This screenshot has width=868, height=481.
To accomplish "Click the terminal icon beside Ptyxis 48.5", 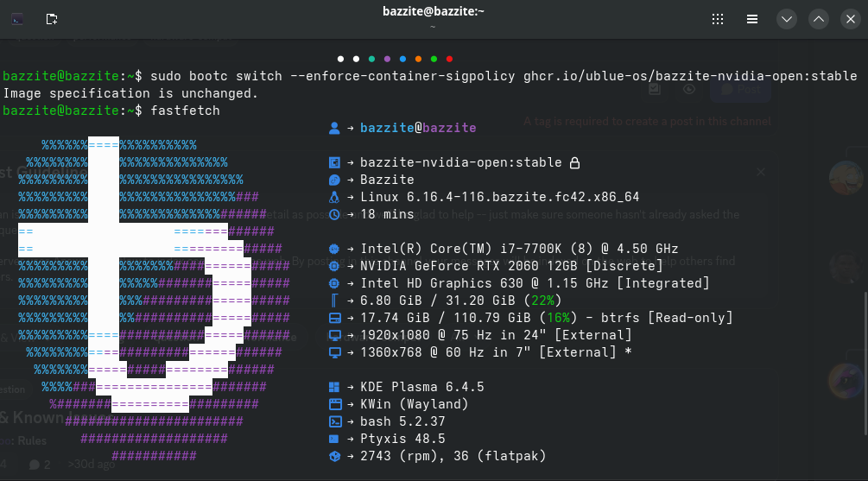I will (x=333, y=439).
